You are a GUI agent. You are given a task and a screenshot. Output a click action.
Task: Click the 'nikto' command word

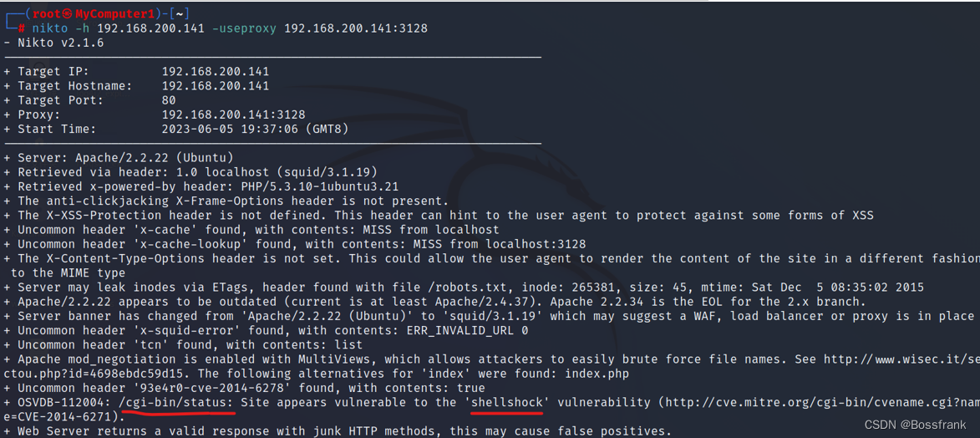[48, 28]
